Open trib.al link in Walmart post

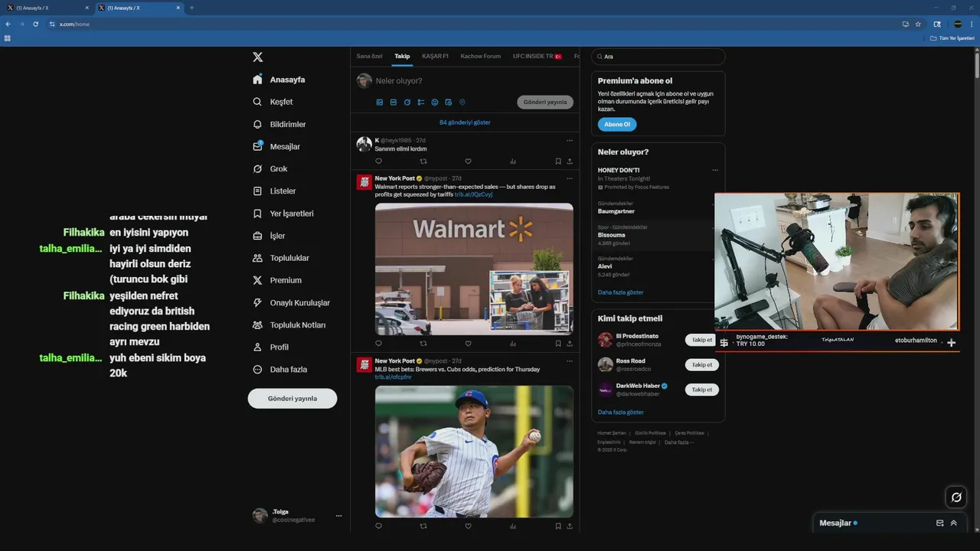(473, 194)
